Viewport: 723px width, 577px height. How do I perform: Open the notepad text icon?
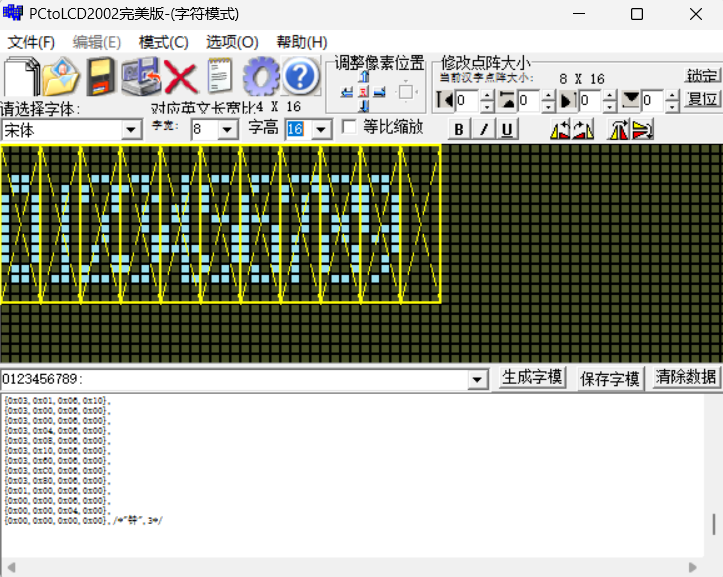[x=219, y=76]
